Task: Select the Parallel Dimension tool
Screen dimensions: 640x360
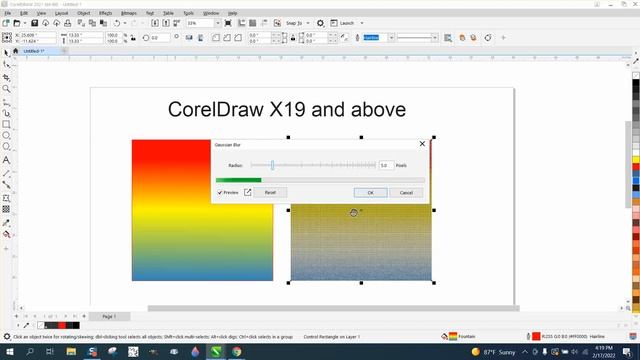Action: pos(7,173)
